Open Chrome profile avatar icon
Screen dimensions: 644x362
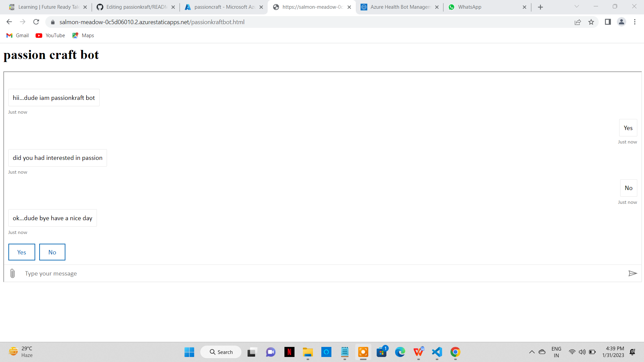coord(621,22)
